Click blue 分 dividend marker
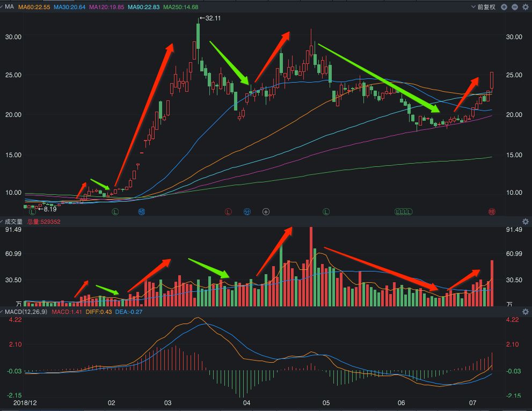532x411 pixels. coord(247,212)
